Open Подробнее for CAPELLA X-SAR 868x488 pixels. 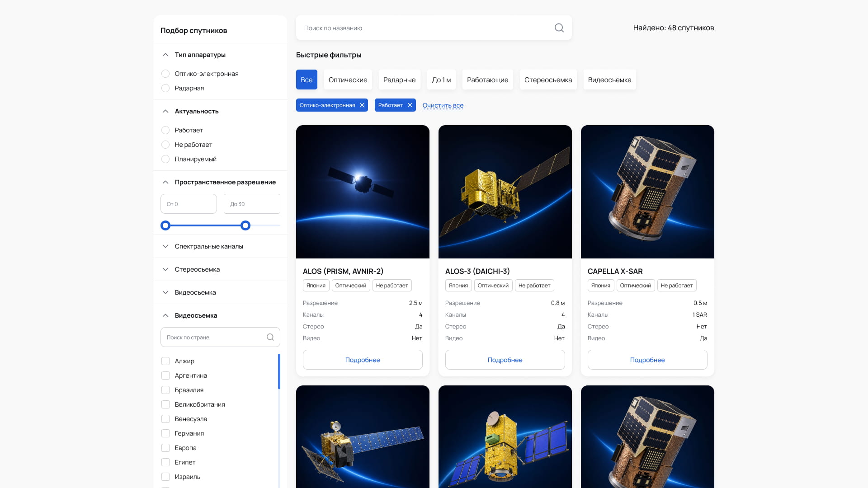pyautogui.click(x=647, y=360)
